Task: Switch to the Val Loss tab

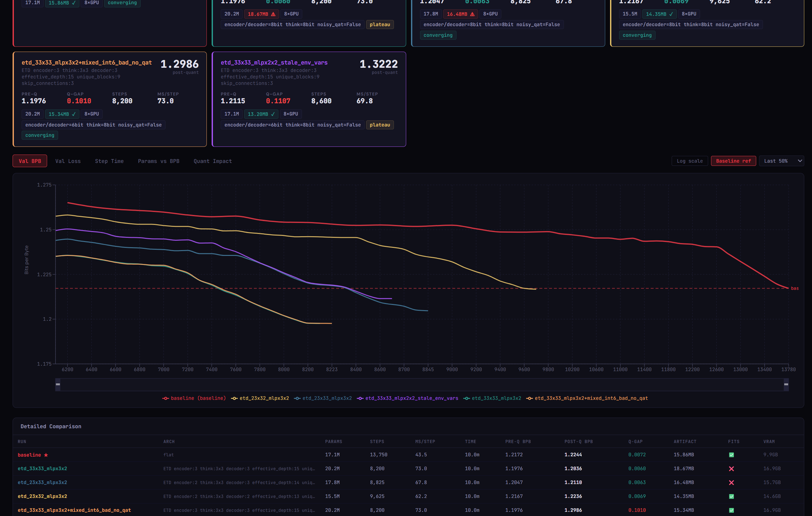Action: coord(68,161)
